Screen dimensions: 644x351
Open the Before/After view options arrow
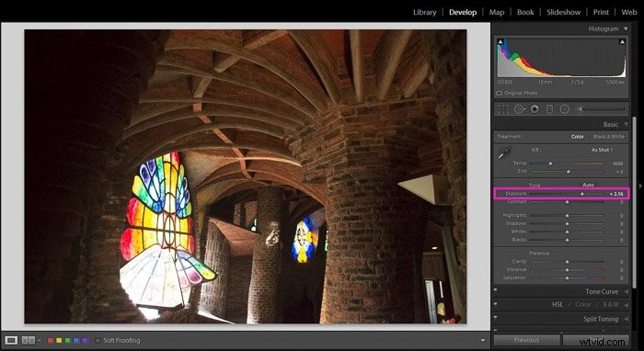click(x=39, y=340)
